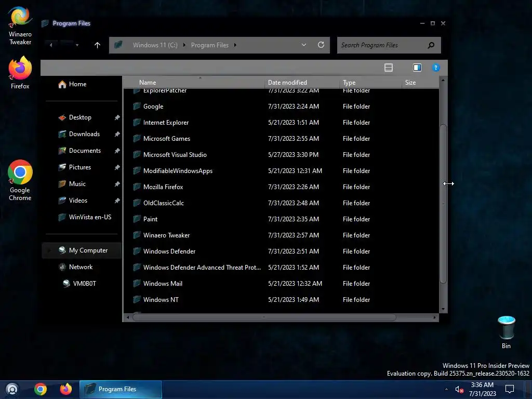
Task: Unpin Documents using its pin icon
Action: coord(117,151)
